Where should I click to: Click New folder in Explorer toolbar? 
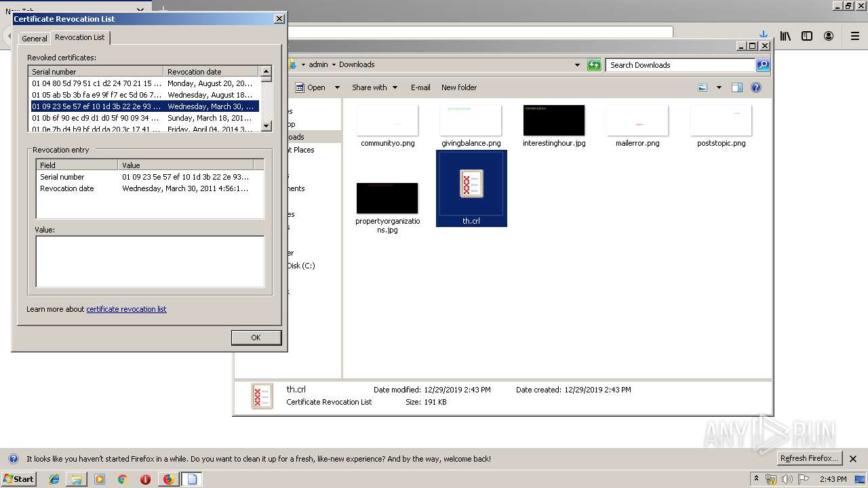(x=459, y=87)
